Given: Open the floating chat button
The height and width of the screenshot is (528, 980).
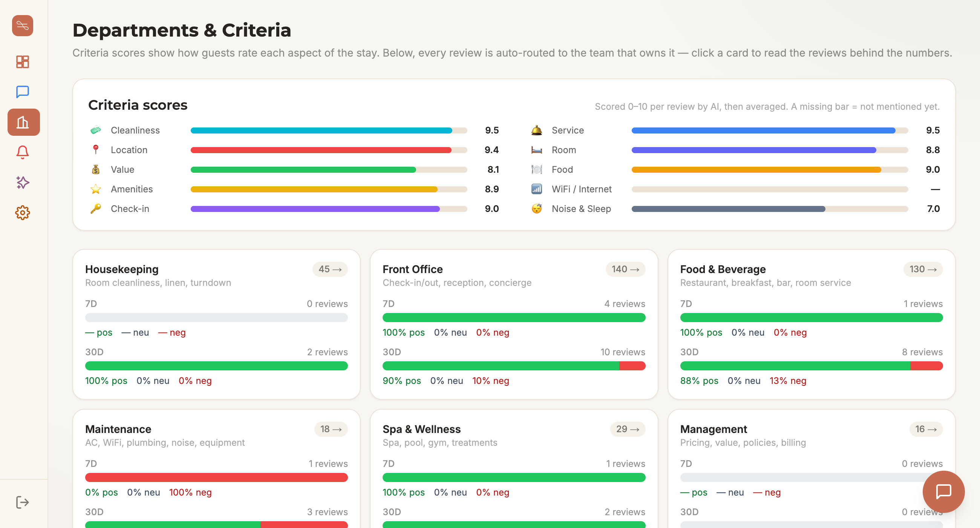Looking at the screenshot, I should [943, 491].
